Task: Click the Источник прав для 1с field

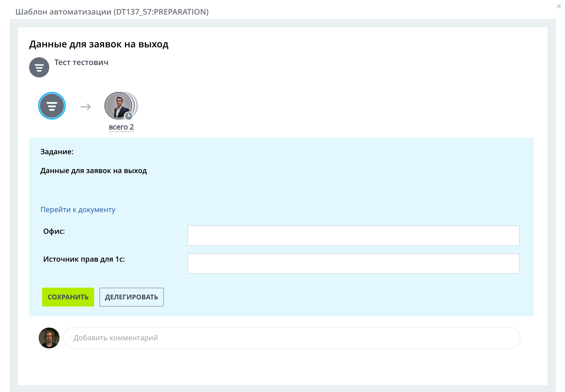Action: [353, 264]
